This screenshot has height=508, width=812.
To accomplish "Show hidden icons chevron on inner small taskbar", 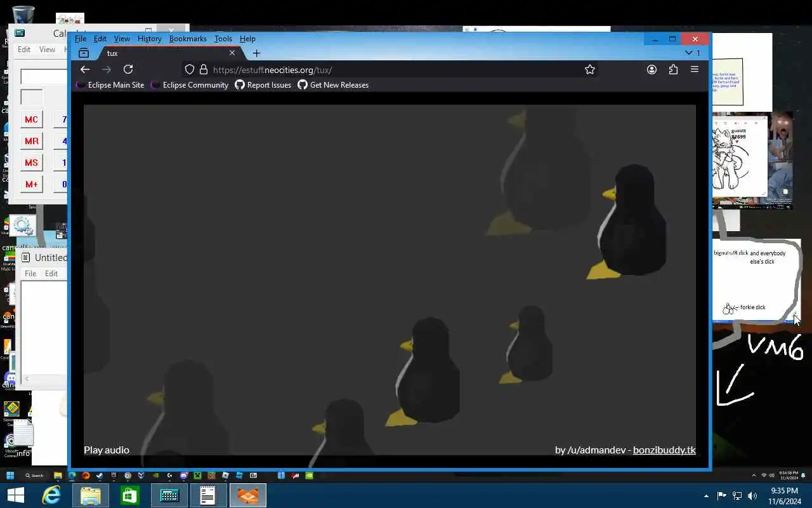I will pyautogui.click(x=754, y=475).
